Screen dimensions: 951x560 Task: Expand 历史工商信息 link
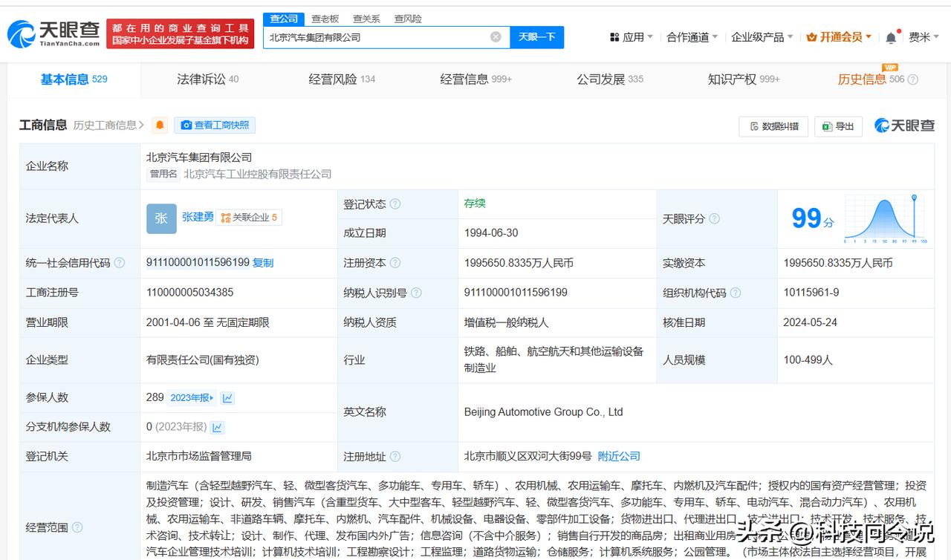click(x=108, y=126)
